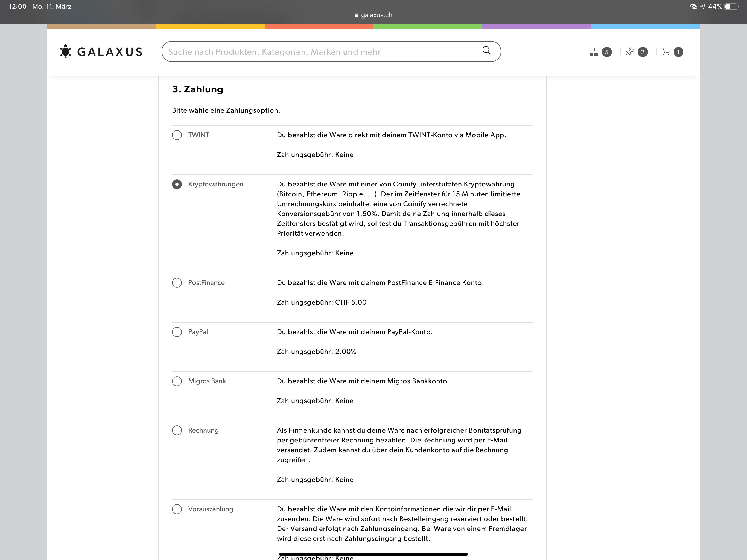Screen dimensions: 747x560
Task: Click the TWINT option label
Action: [x=199, y=135]
